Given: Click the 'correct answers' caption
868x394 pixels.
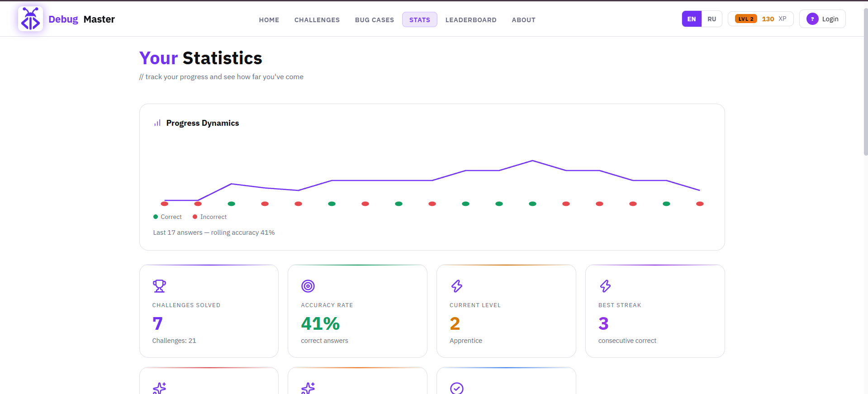Looking at the screenshot, I should 325,341.
